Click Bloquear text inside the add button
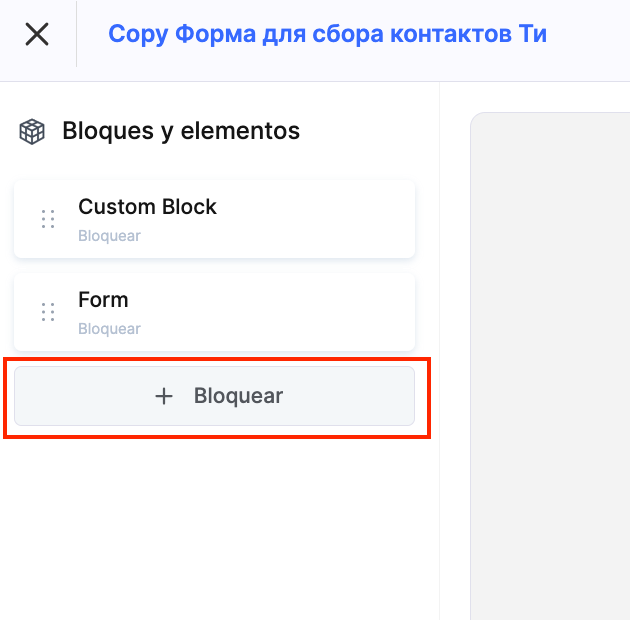This screenshot has height=620, width=630. pyautogui.click(x=238, y=396)
